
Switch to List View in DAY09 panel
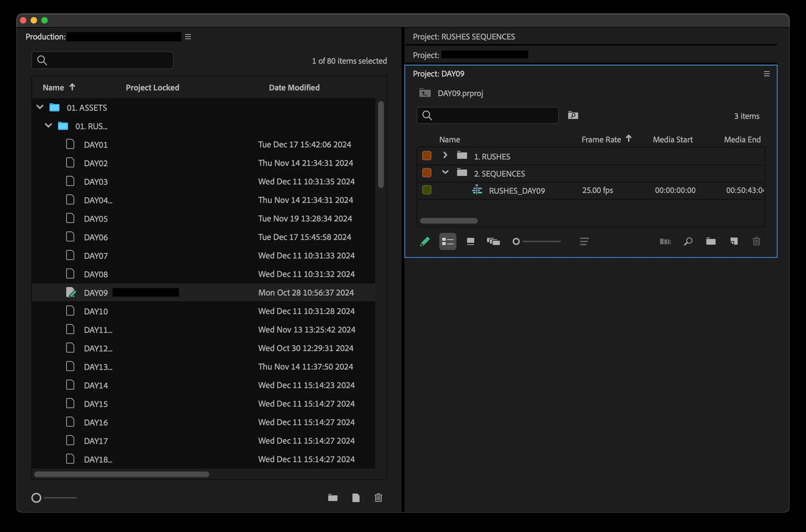448,242
